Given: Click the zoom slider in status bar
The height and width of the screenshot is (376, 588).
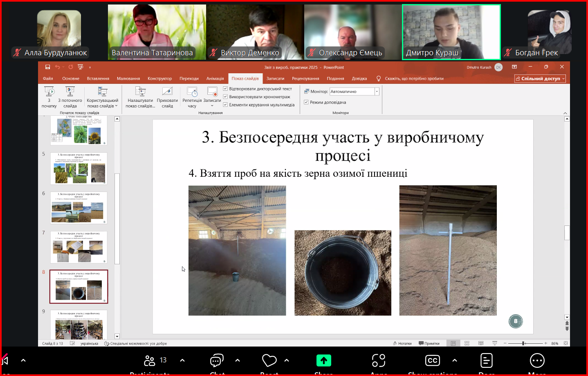Looking at the screenshot, I should click(x=523, y=343).
